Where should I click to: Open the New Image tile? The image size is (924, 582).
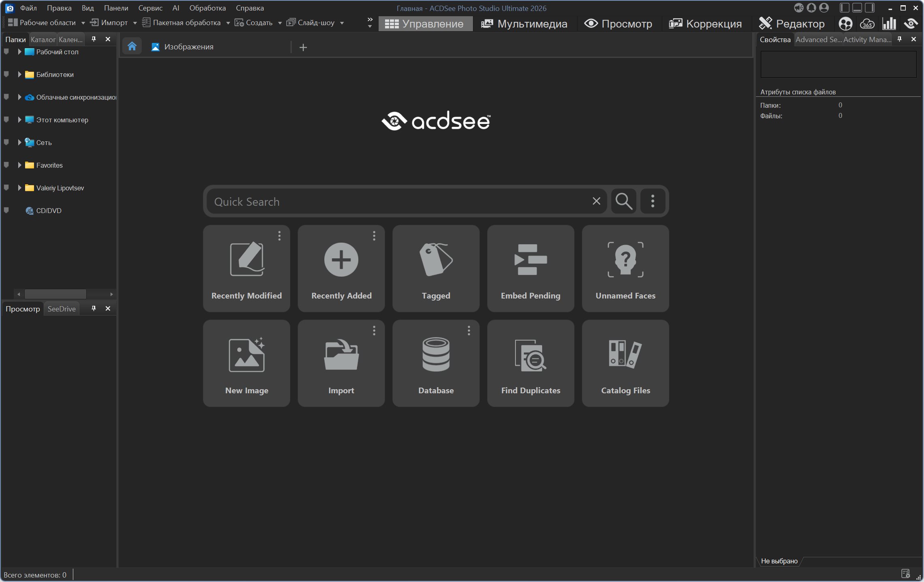click(x=246, y=363)
